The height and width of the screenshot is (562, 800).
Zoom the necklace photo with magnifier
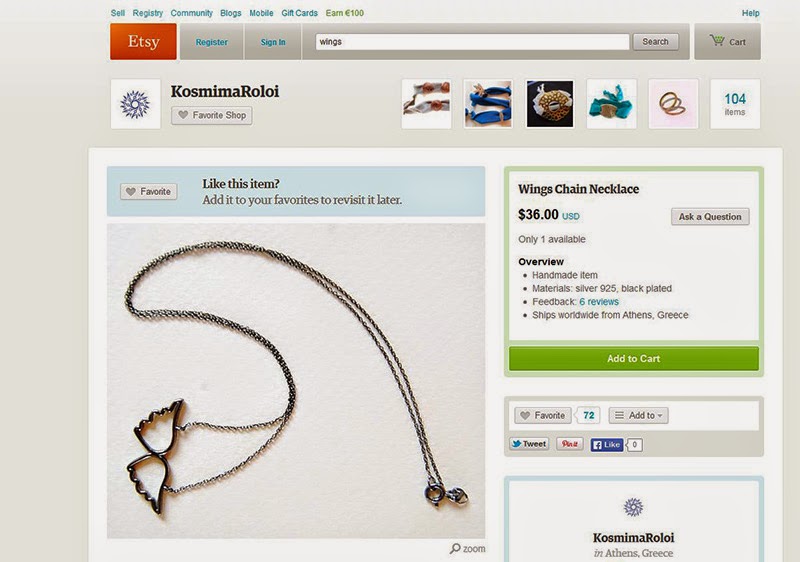tap(467, 549)
